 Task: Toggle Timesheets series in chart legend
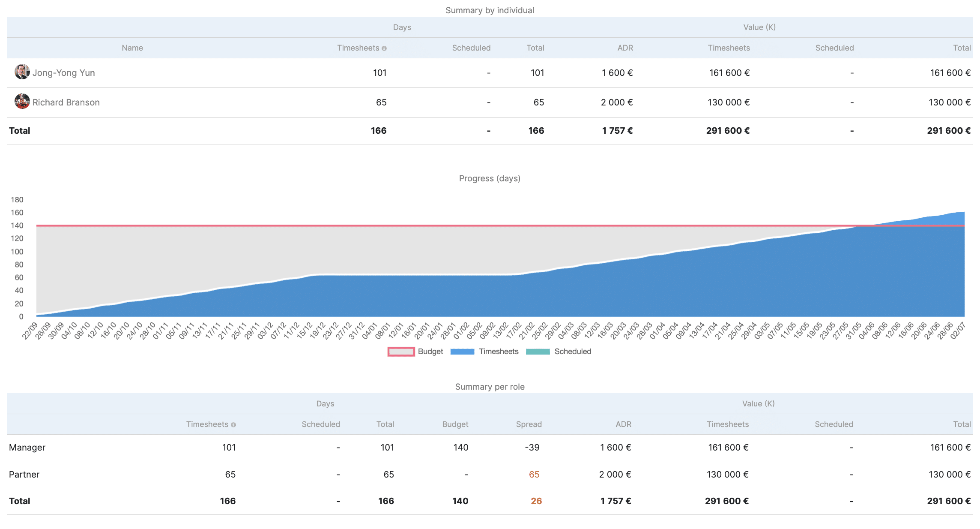pos(498,352)
